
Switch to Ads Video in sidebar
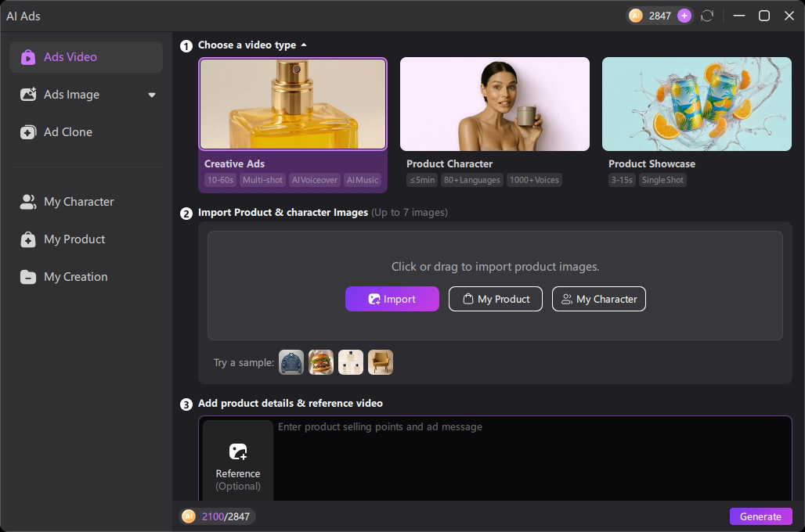(86, 57)
